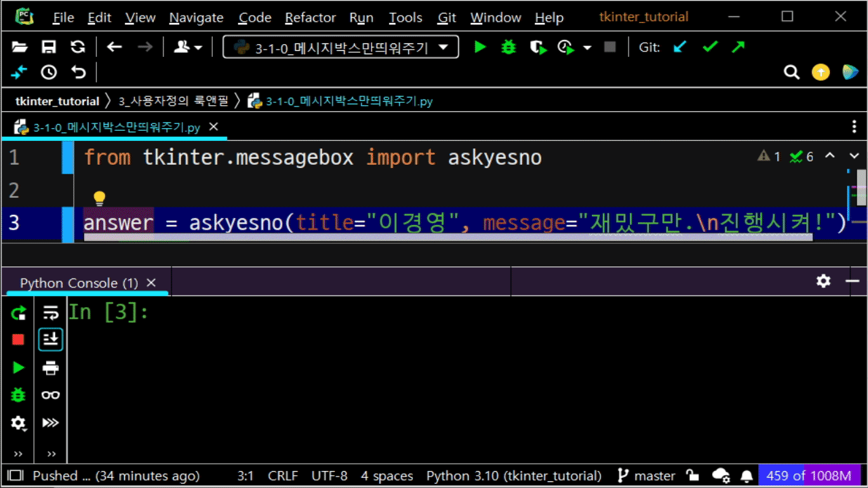The height and width of the screenshot is (488, 868).
Task: Open file with the folder icon
Action: tap(20, 47)
